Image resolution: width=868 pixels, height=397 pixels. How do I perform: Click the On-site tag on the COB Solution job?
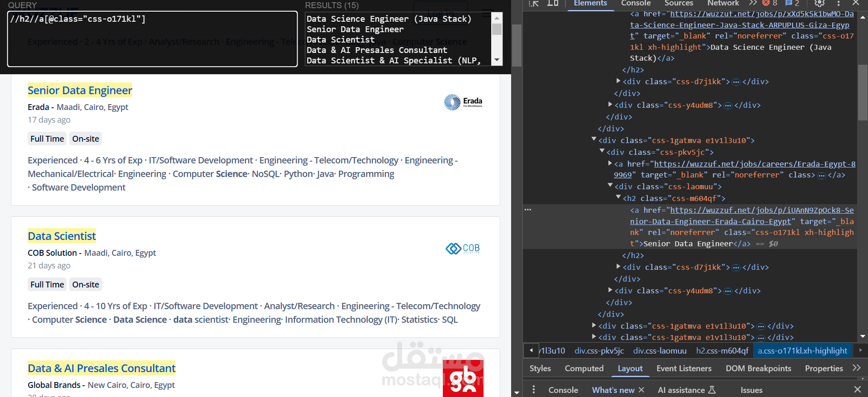pyautogui.click(x=85, y=285)
